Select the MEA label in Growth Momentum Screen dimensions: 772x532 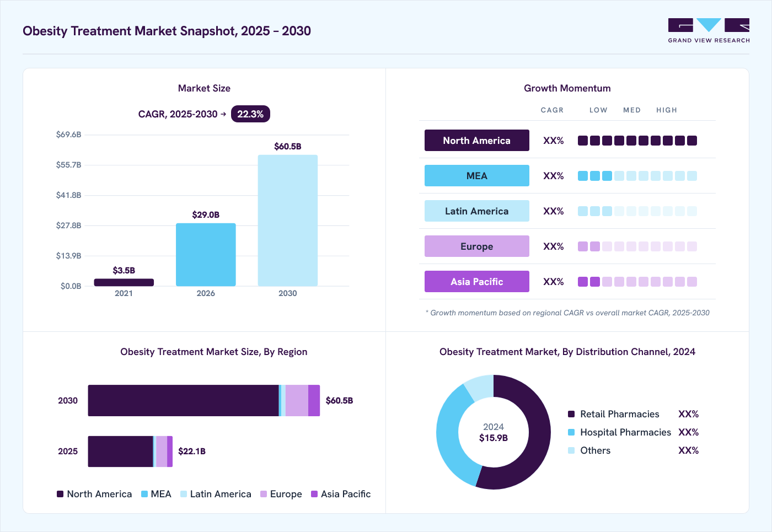pyautogui.click(x=477, y=176)
